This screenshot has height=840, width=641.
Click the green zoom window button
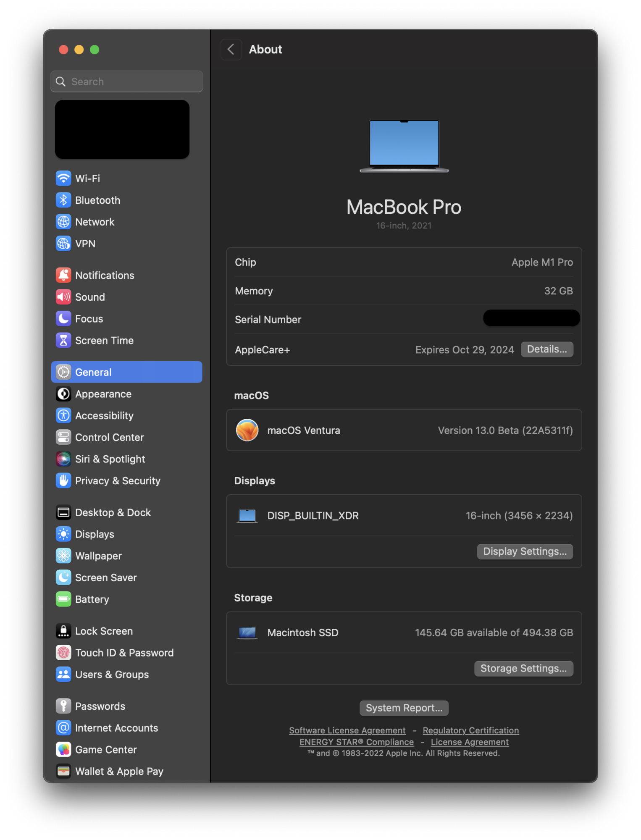tap(95, 50)
